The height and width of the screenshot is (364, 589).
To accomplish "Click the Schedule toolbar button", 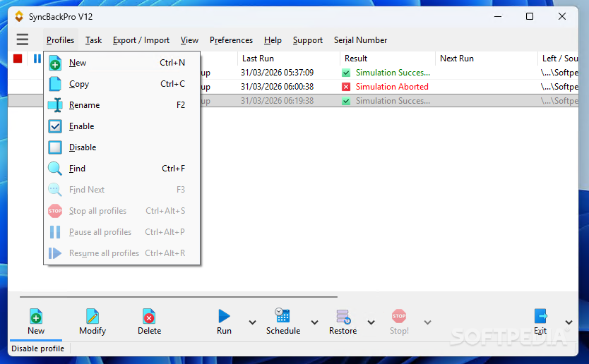I will (283, 322).
